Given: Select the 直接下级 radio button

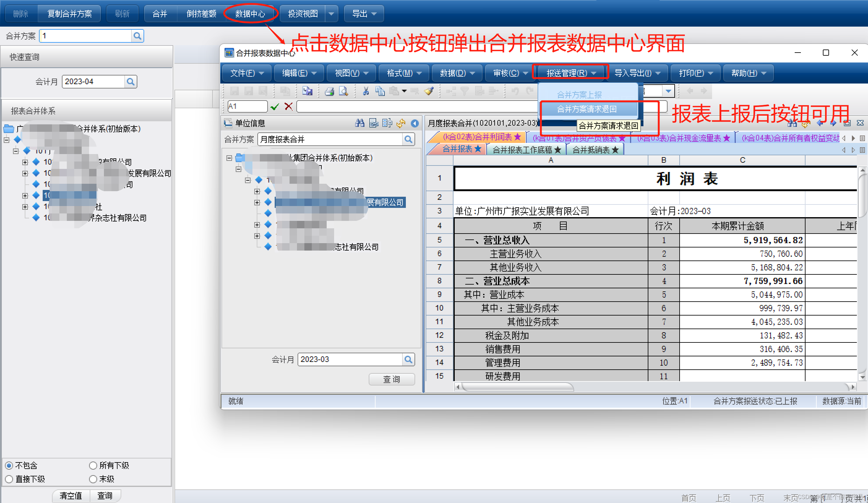Looking at the screenshot, I should [9, 479].
